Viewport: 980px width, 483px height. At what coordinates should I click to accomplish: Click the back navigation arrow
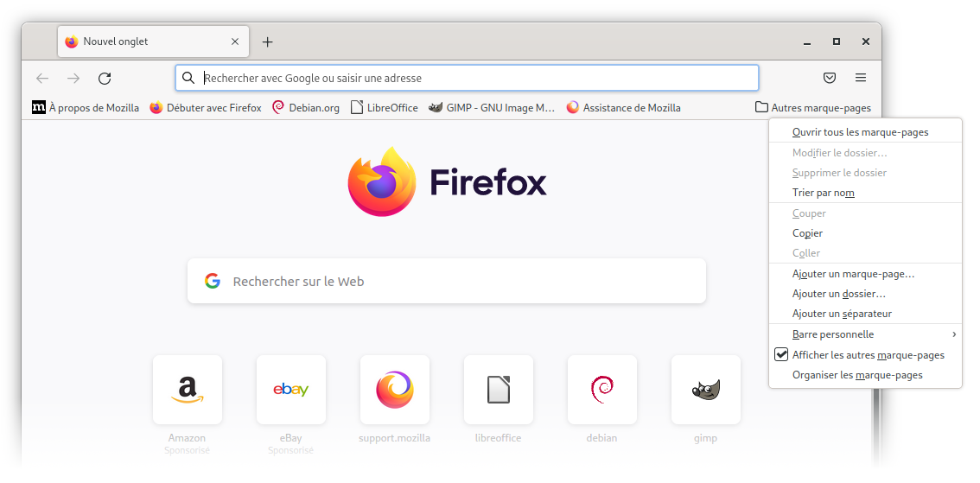[41, 78]
